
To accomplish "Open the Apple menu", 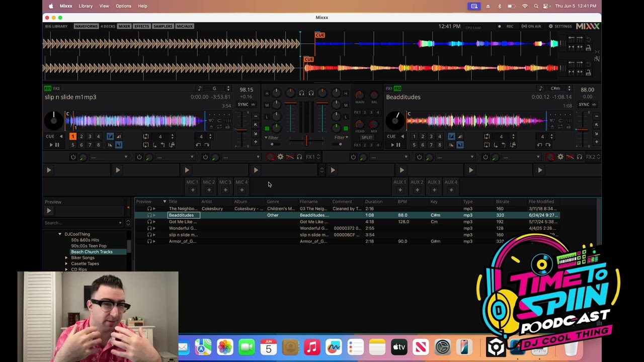I will click(51, 6).
